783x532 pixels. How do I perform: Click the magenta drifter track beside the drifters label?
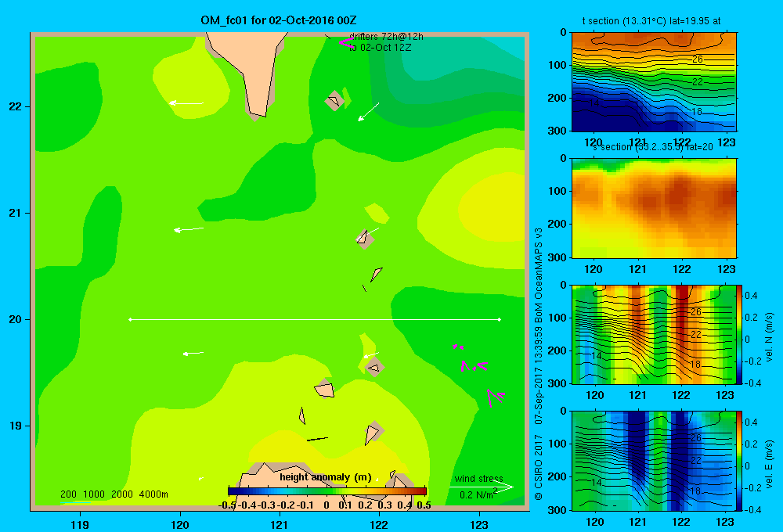point(346,43)
